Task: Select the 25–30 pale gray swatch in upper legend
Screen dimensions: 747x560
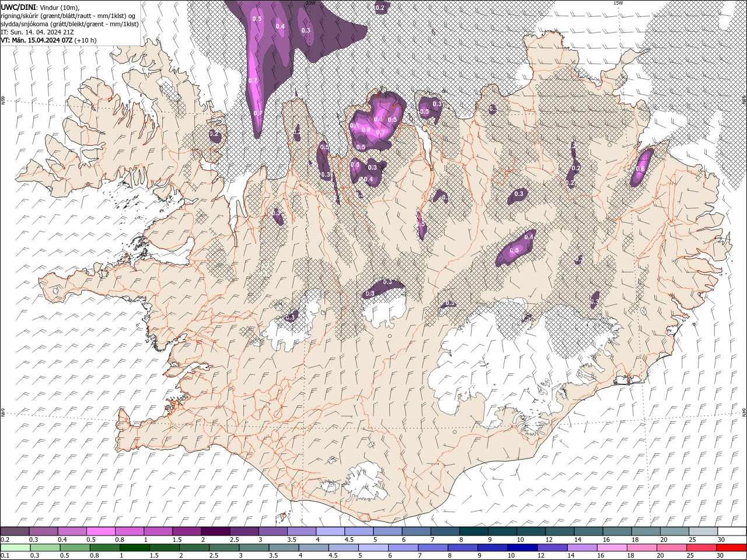Action: pyautogui.click(x=703, y=531)
